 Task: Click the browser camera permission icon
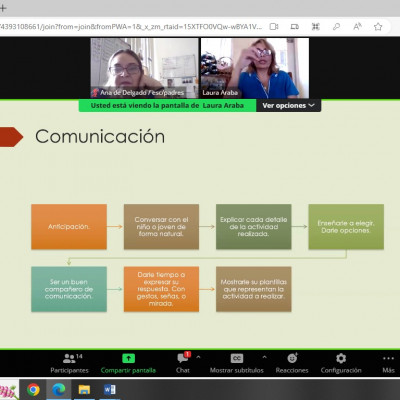(x=274, y=27)
